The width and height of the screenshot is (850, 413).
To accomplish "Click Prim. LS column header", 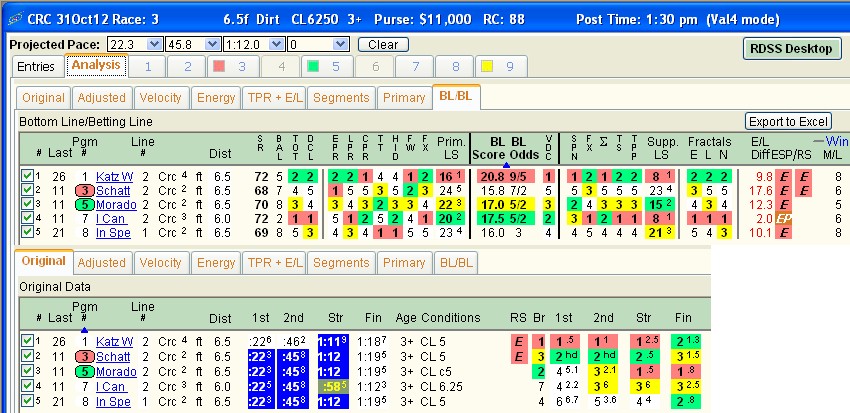I will 451,148.
